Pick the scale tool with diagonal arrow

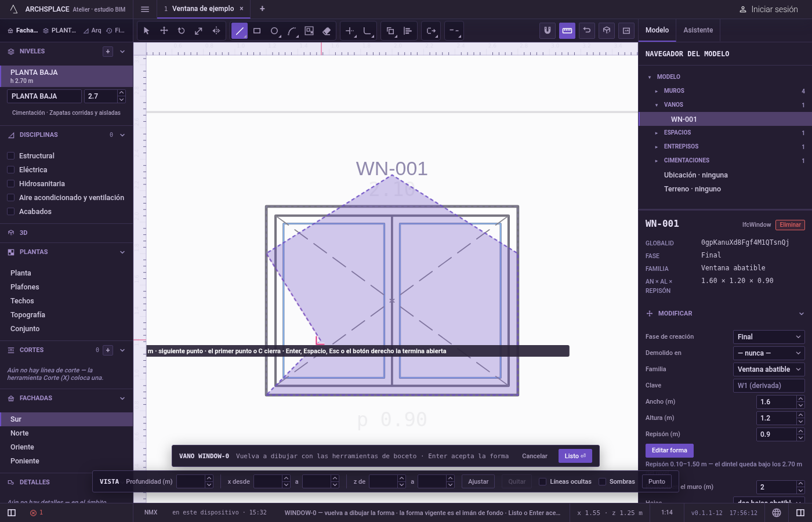199,31
